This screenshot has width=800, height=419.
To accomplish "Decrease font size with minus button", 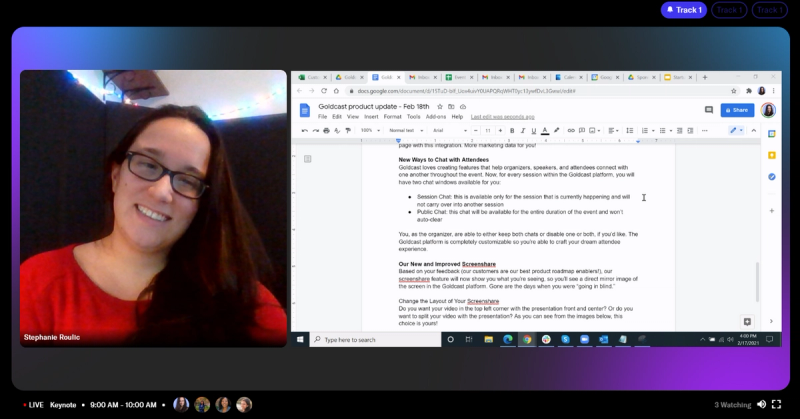I will [476, 131].
